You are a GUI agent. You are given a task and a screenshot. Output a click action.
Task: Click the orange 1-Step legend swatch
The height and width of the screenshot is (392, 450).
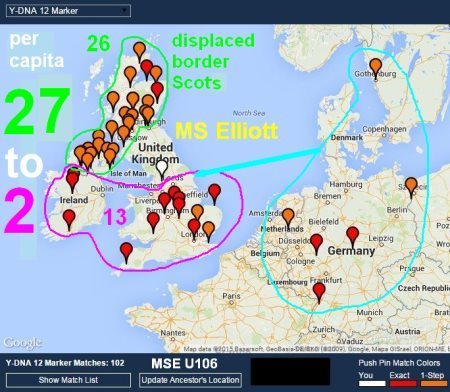point(433,383)
